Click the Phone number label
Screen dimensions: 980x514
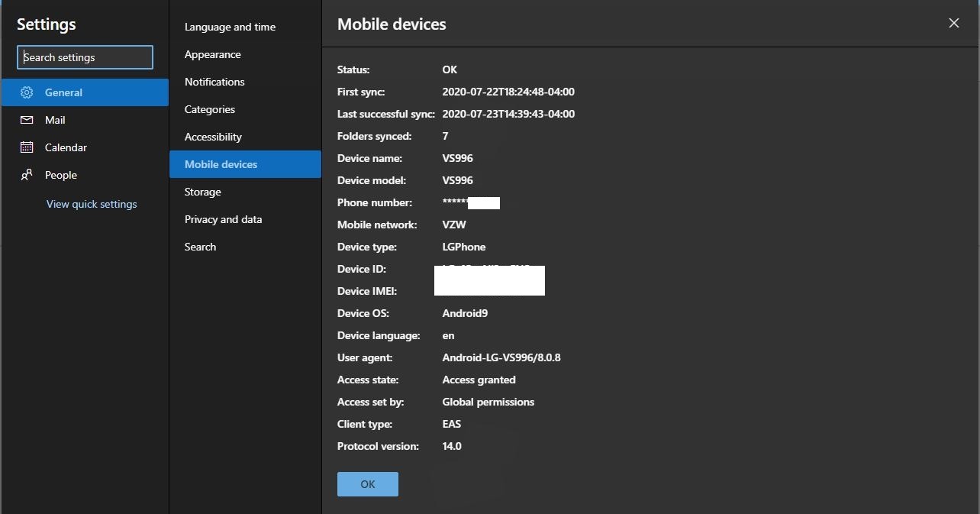pyautogui.click(x=375, y=202)
